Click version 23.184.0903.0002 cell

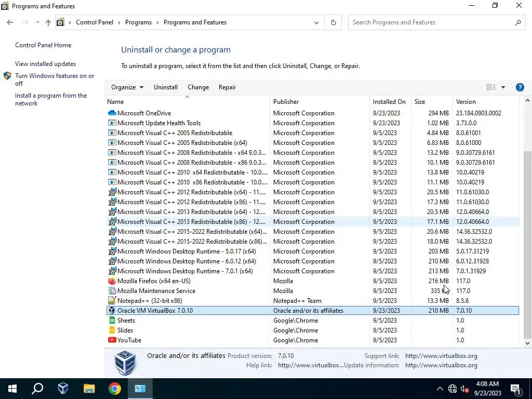click(478, 113)
